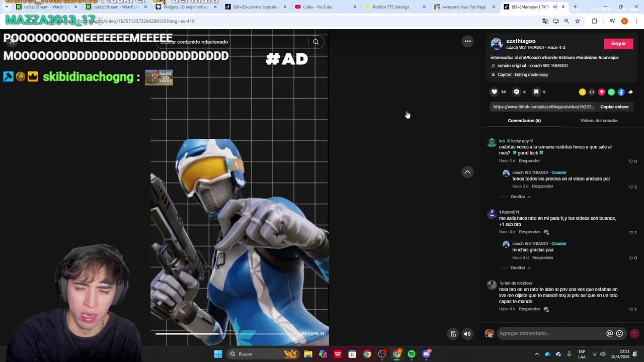Open zzxthiagoo profile avatar
This screenshot has width=644, height=362.
click(497, 44)
